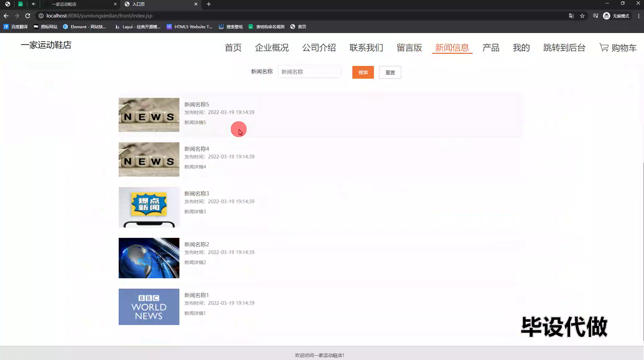The image size is (644, 360).
Task: Open the 新闻名称5 thumbnail image
Action: pos(149,115)
